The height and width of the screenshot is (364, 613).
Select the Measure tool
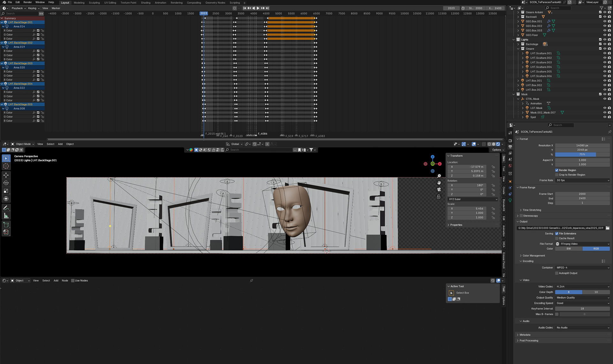pos(6,216)
